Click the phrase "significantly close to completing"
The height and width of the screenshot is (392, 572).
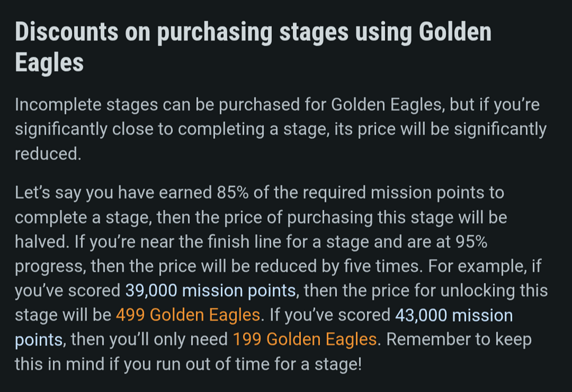[140, 129]
